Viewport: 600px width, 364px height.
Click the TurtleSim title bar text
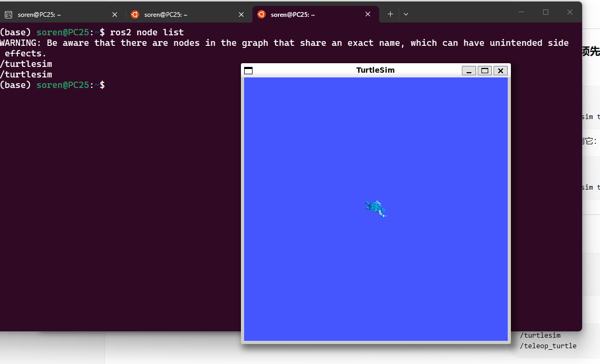click(x=375, y=70)
